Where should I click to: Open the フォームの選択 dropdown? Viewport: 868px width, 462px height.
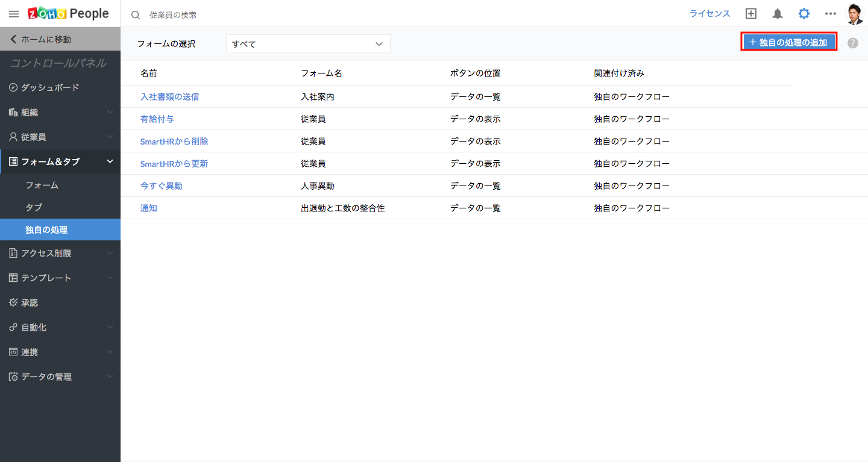pyautogui.click(x=308, y=43)
